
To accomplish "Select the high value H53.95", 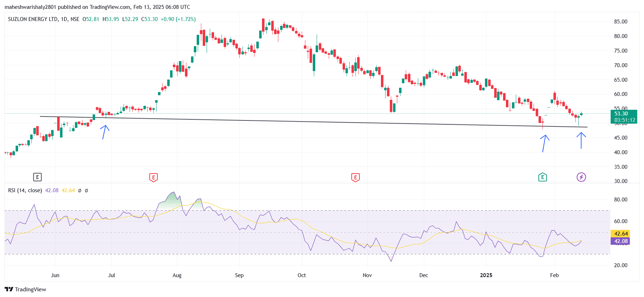I will (111, 19).
